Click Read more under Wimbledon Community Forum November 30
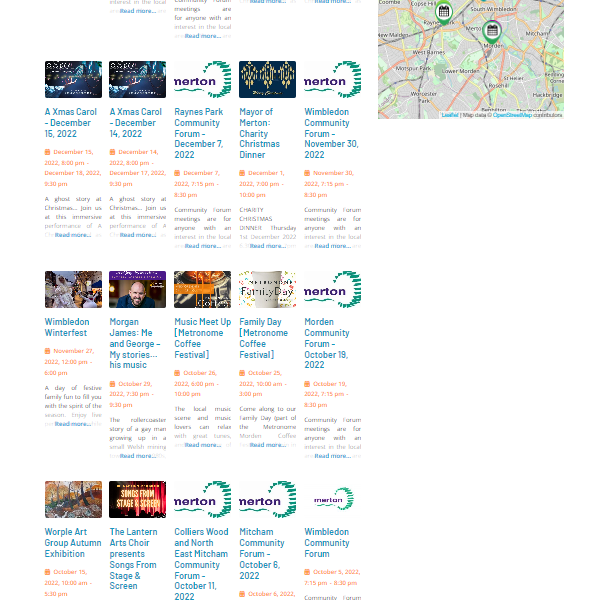The height and width of the screenshot is (600, 589). (x=333, y=246)
